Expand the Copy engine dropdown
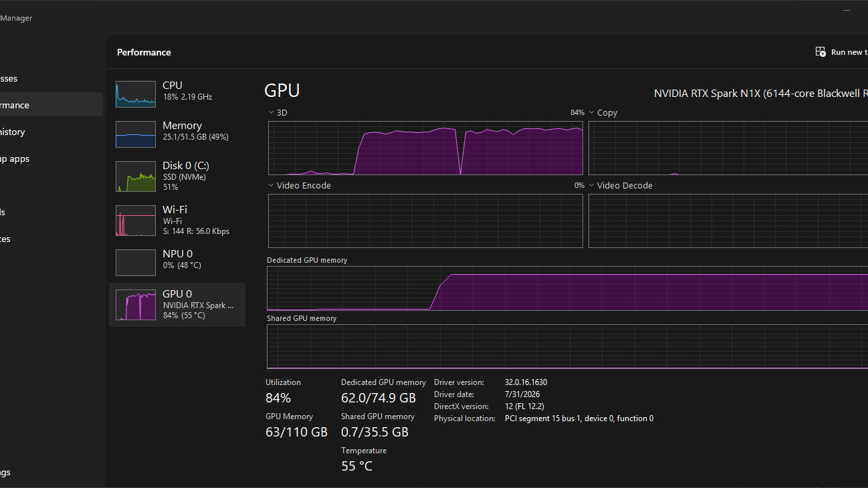 [603, 113]
